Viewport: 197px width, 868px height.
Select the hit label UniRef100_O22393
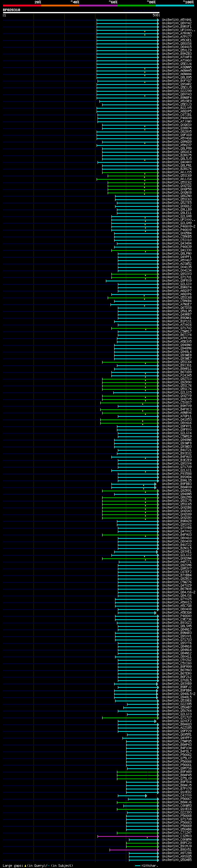[176, 812]
